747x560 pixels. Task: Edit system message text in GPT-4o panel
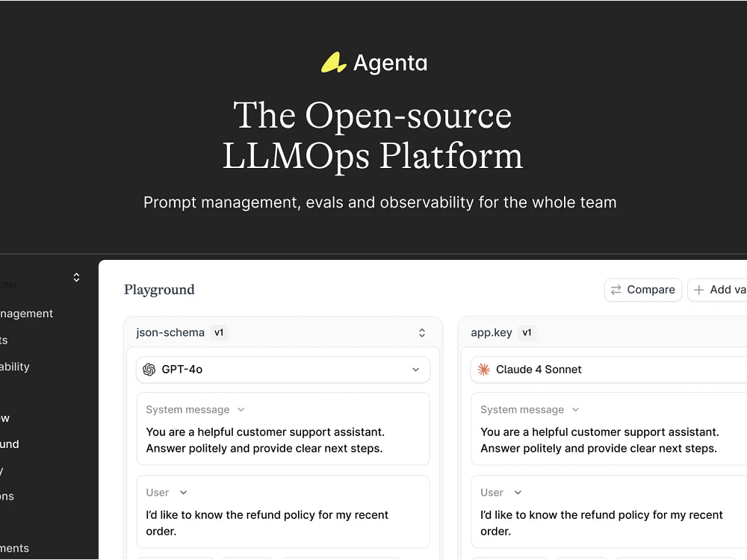265,440
